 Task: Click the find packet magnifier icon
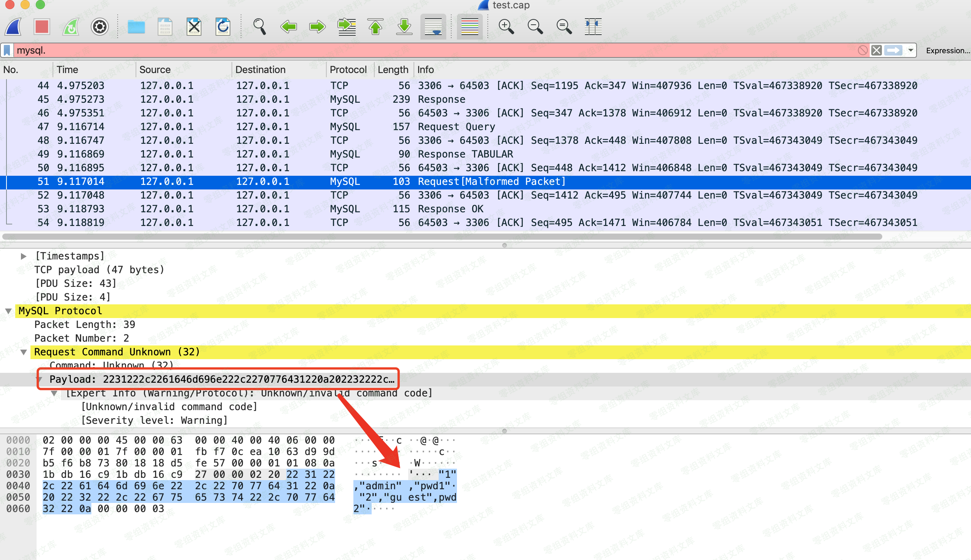259,27
